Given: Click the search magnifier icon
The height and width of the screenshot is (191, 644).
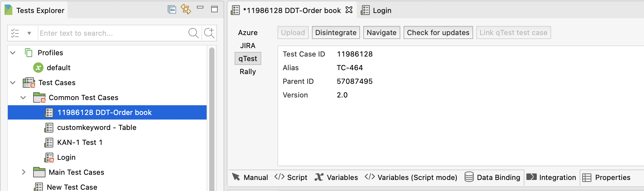Looking at the screenshot, I should pyautogui.click(x=193, y=33).
